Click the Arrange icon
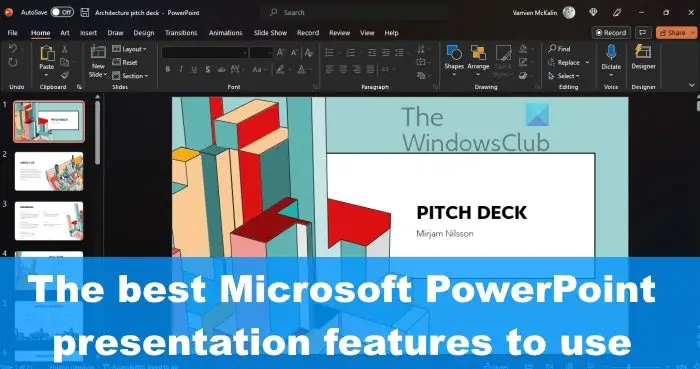The height and width of the screenshot is (369, 700). 478,52
